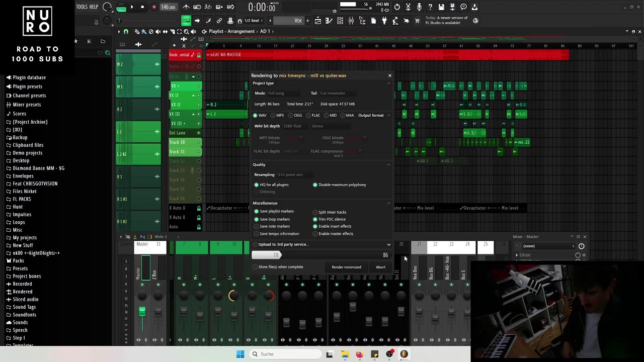Click the bEAT NO MASTER playlist clip
Viewport: 644px width, 362px height.
point(387,55)
